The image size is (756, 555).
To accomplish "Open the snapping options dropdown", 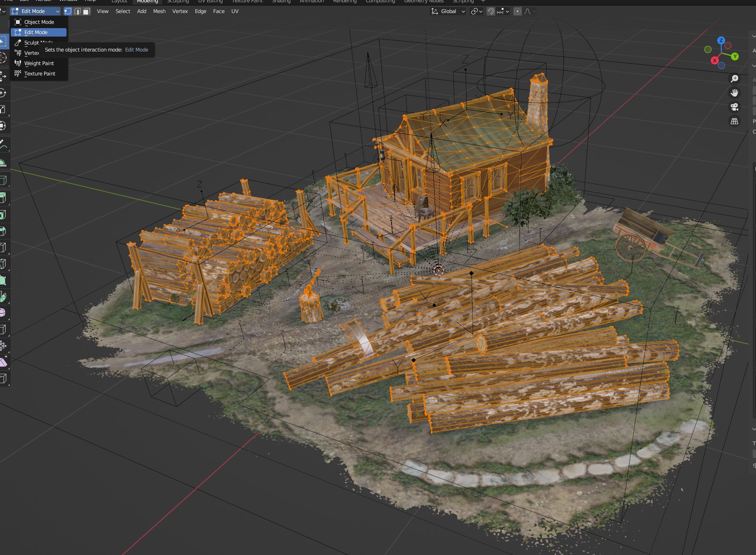I will pos(503,11).
